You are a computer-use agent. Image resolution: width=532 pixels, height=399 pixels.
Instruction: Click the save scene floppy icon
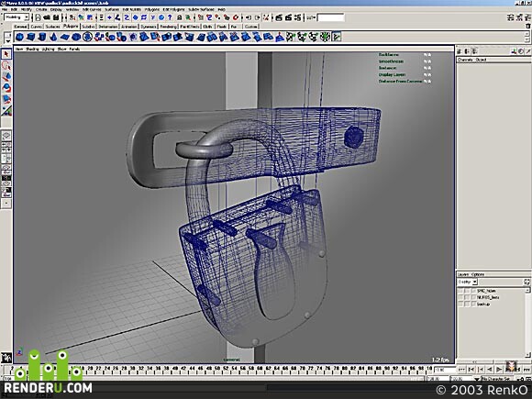pyautogui.click(x=56, y=17)
